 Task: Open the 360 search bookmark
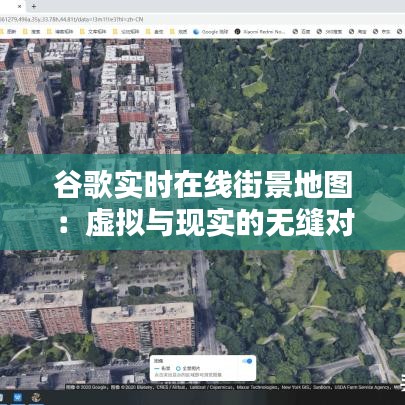coord(329,32)
